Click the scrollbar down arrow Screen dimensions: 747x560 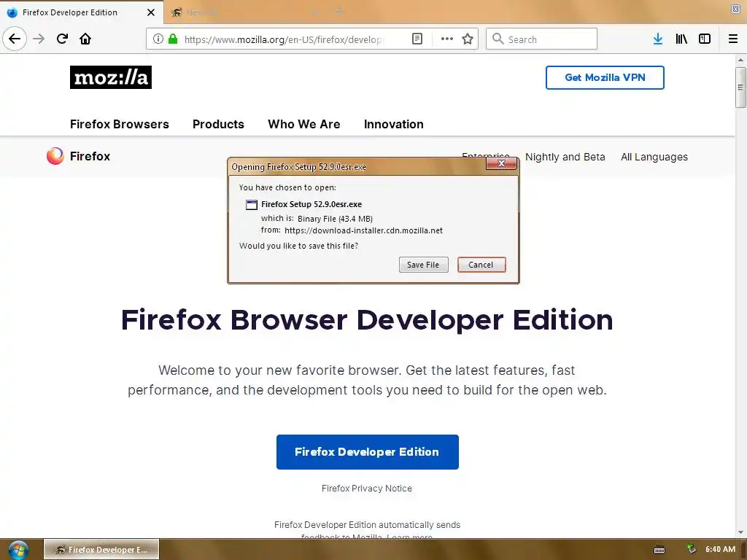click(x=740, y=532)
